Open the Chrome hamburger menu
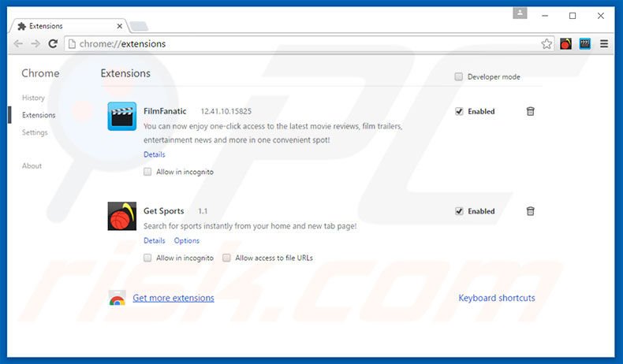The height and width of the screenshot is (364, 623). pyautogui.click(x=604, y=43)
